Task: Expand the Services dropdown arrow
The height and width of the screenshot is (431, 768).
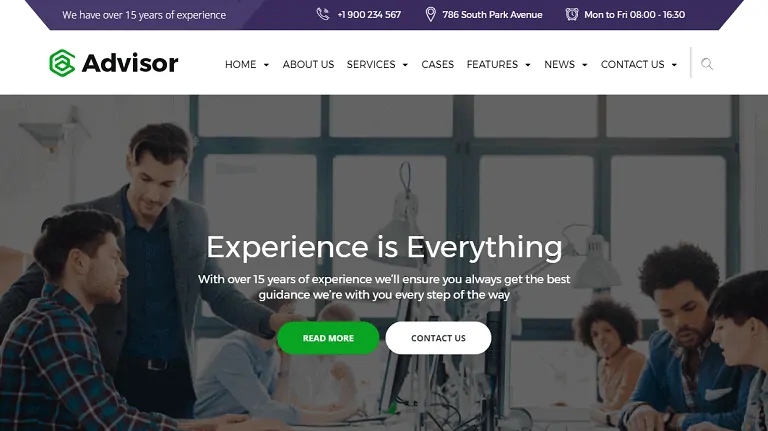Action: coord(405,65)
